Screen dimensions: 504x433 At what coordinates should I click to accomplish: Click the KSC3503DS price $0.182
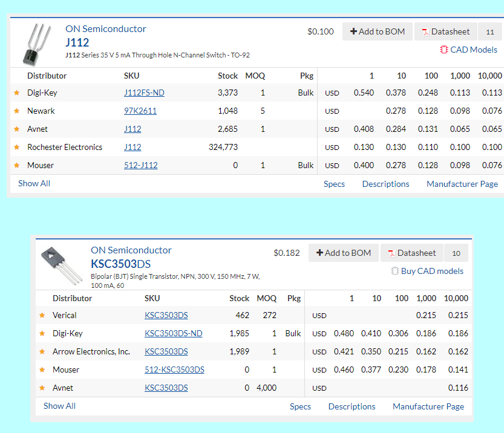(x=286, y=253)
